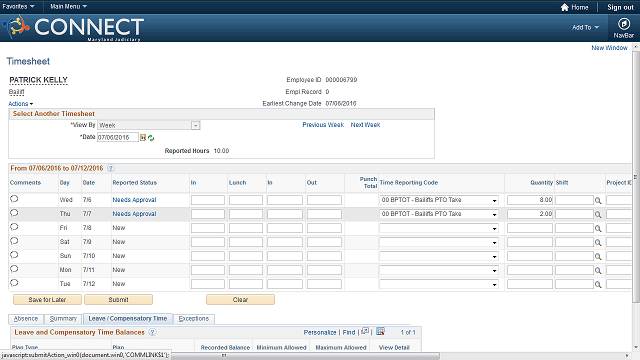Viewport: 640px width, 360px height.
Task: Go to Next Week
Action: pos(365,125)
